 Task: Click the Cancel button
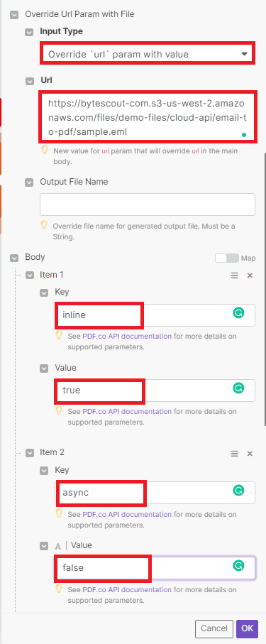click(x=214, y=628)
